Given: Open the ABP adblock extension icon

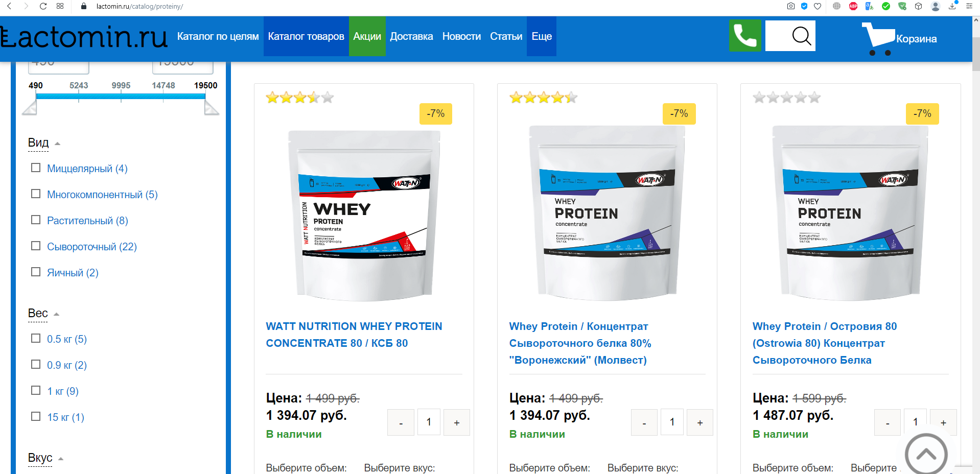Looking at the screenshot, I should (x=853, y=6).
